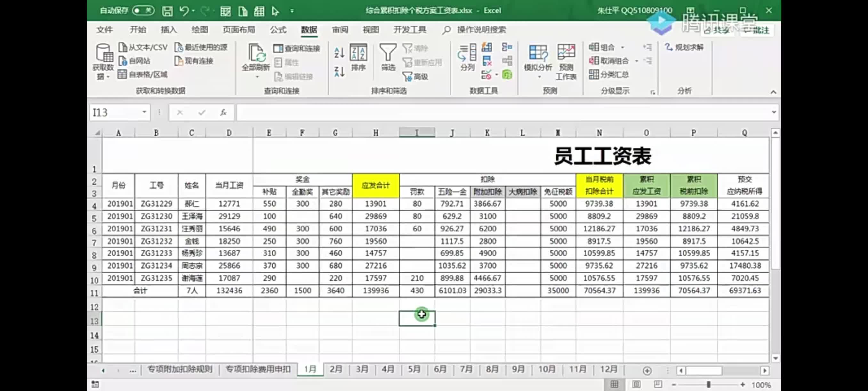Click the Save icon in title bar
The width and height of the screenshot is (868, 391).
[167, 11]
